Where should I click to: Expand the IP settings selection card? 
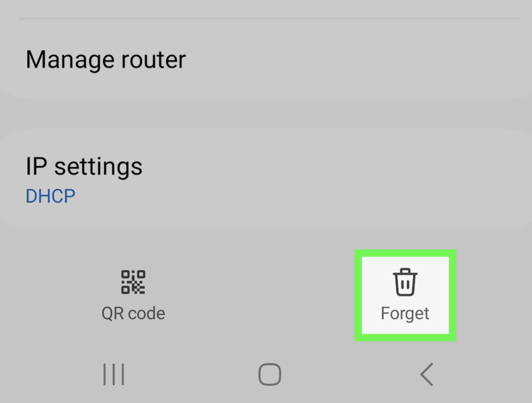[x=266, y=179]
